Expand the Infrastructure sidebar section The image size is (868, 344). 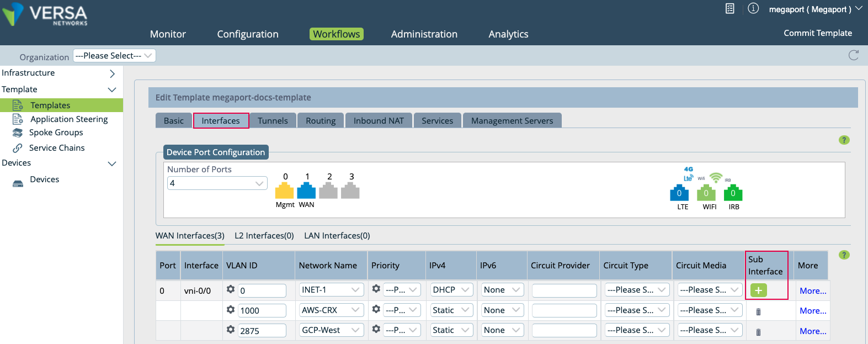coord(112,73)
